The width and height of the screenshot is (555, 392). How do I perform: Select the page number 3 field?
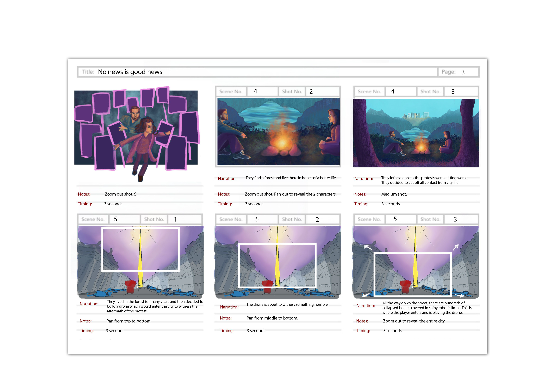point(463,72)
